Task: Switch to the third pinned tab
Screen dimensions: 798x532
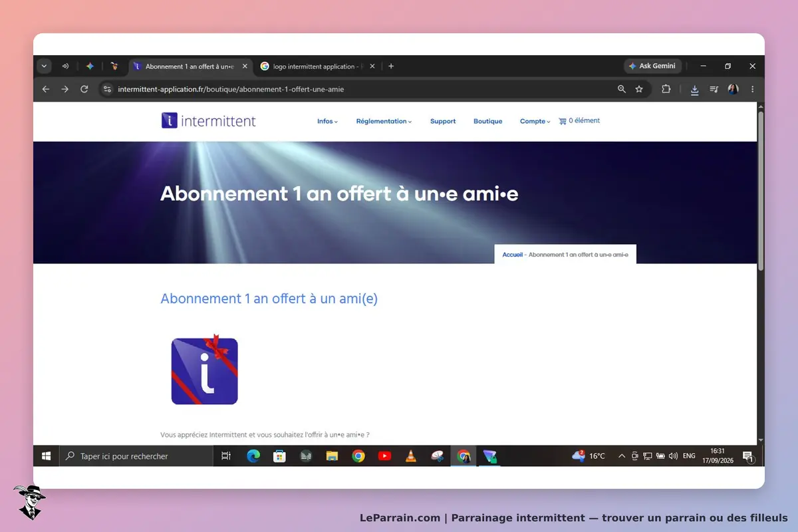Action: (x=114, y=66)
